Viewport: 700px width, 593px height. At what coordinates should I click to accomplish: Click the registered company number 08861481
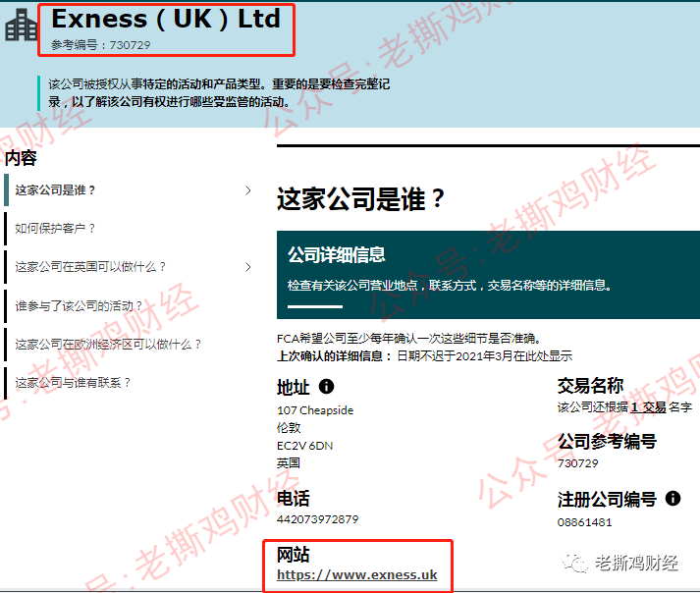coord(584,522)
